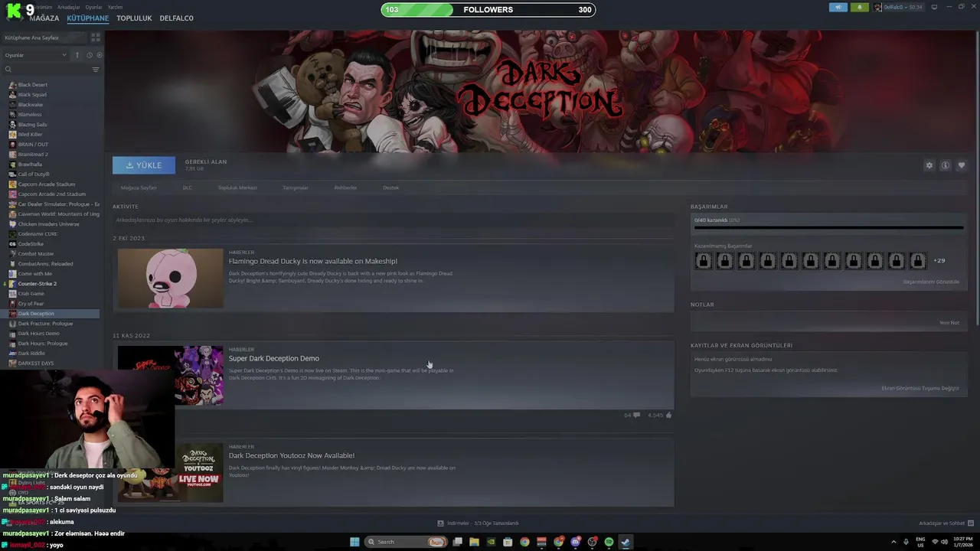Open Super Dark Deception Demo news title
The height and width of the screenshot is (551, 980).
point(274,358)
